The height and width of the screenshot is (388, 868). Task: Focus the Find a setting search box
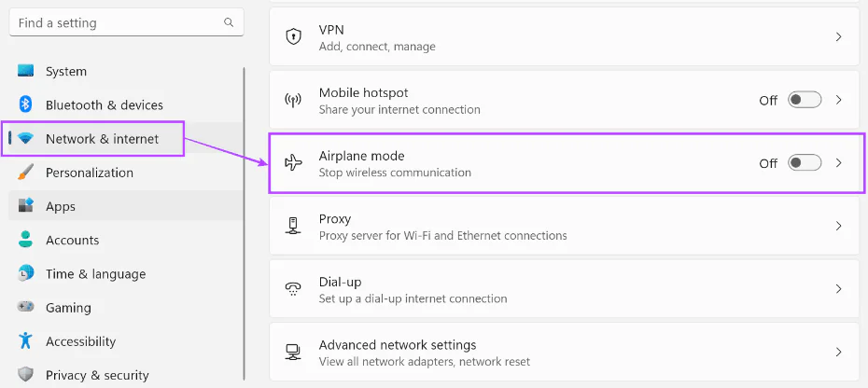(x=117, y=22)
